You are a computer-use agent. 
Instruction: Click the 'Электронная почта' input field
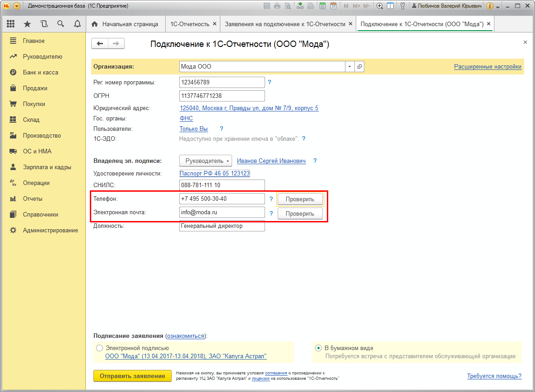tap(222, 212)
